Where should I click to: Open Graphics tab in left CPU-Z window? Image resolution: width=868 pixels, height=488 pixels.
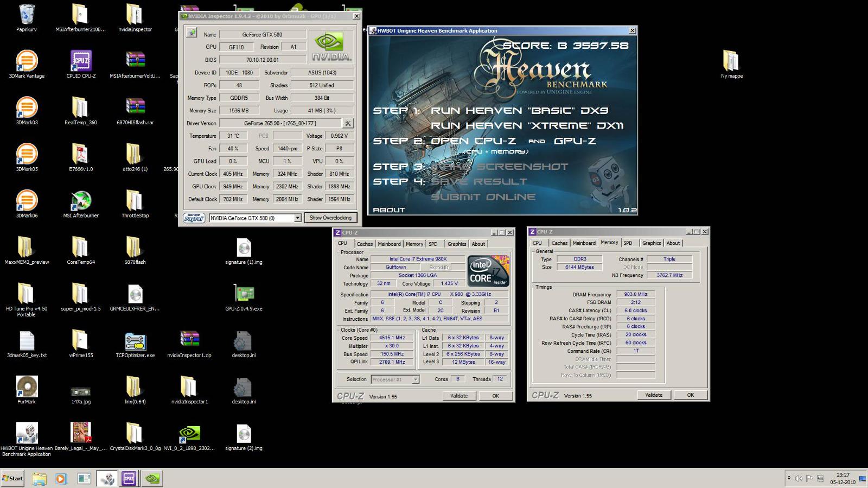[x=457, y=244]
